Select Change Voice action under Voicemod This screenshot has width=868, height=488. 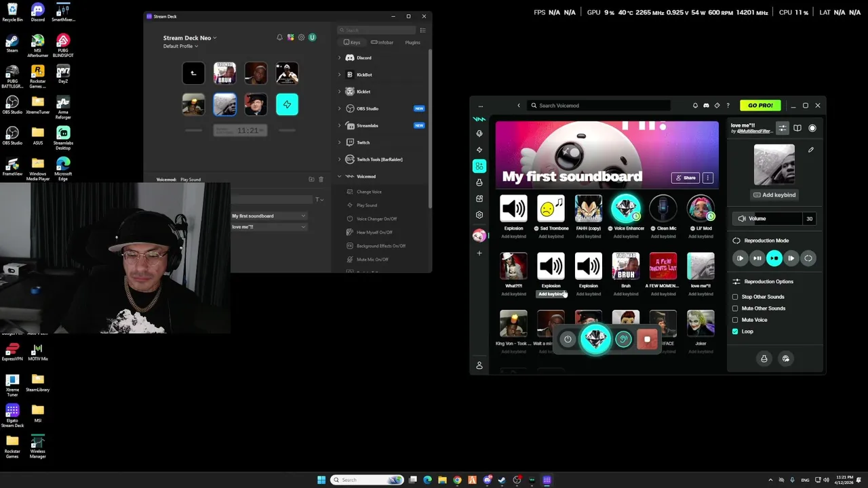point(369,192)
